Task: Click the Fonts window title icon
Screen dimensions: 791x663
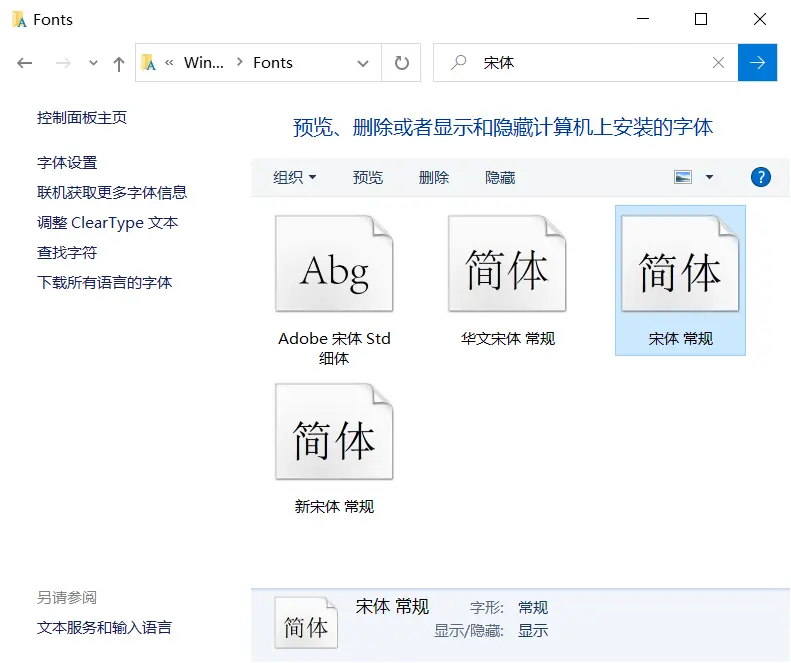Action: [19, 19]
